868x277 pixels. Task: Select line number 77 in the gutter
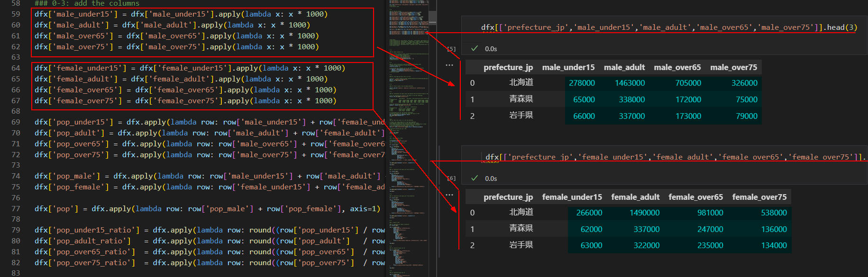click(x=16, y=209)
